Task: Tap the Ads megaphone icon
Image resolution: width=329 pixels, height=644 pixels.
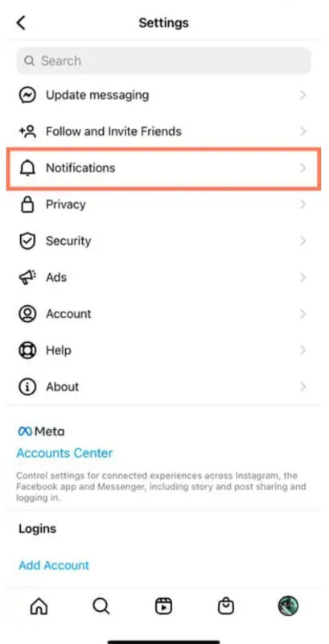Action: coord(27,278)
